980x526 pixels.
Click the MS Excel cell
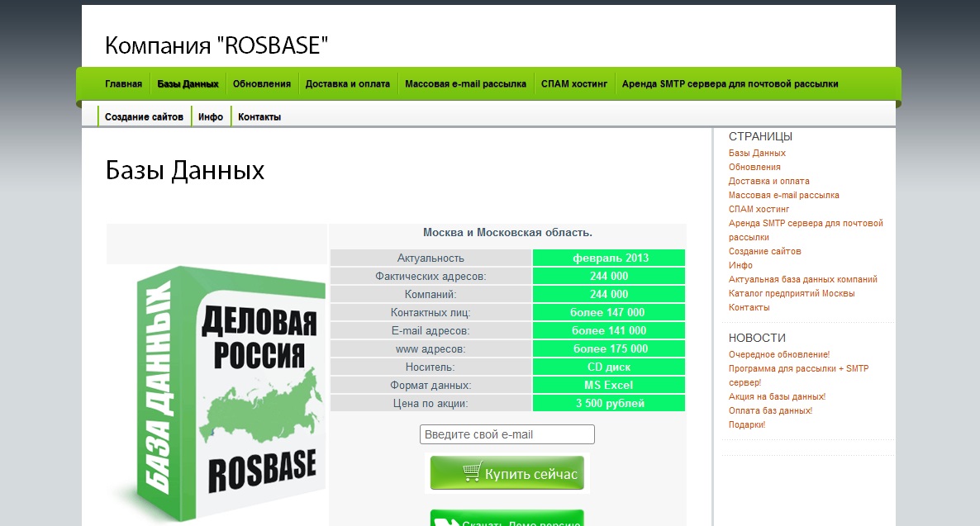[609, 385]
